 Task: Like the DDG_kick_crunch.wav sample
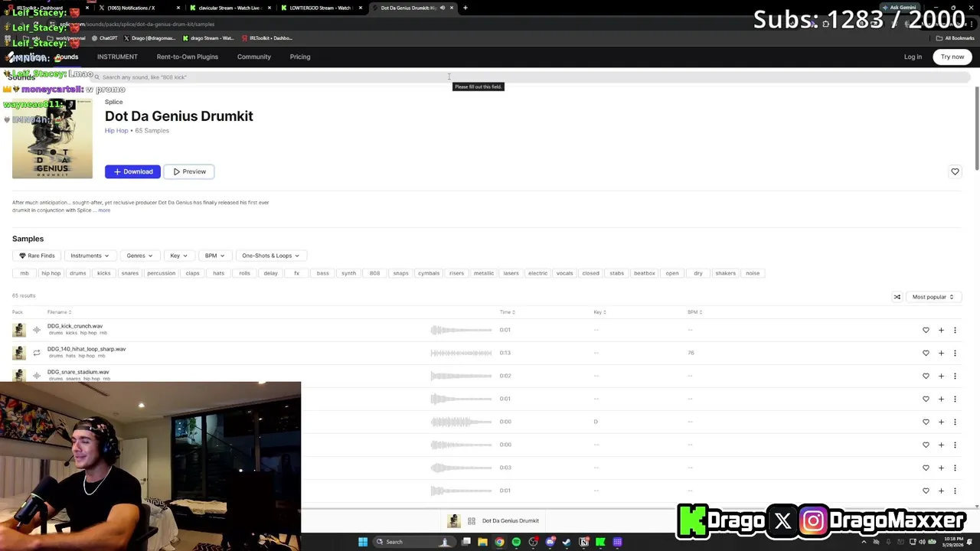tap(926, 330)
